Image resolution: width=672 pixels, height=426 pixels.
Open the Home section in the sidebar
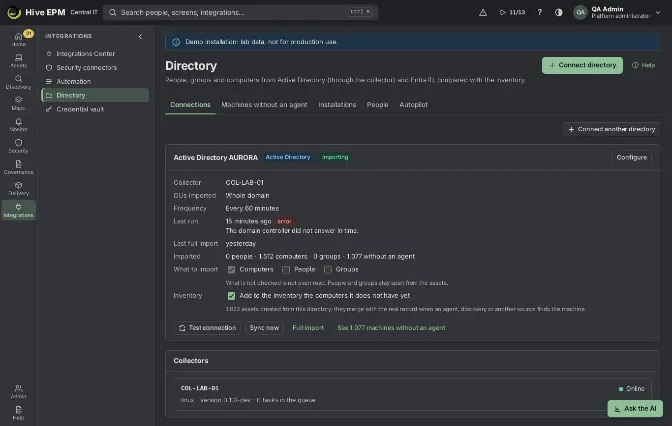pos(18,39)
